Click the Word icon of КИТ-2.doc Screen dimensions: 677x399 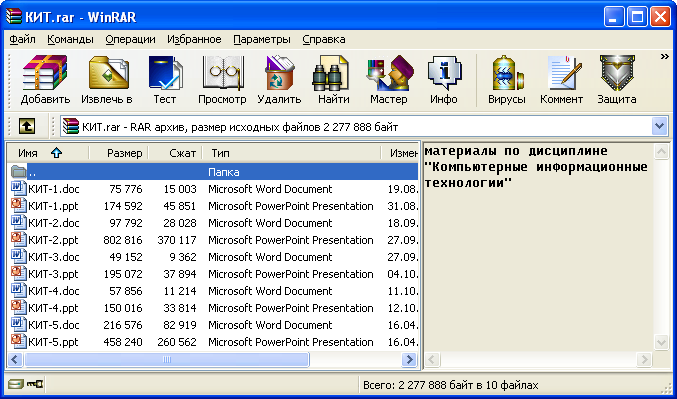coord(18,222)
